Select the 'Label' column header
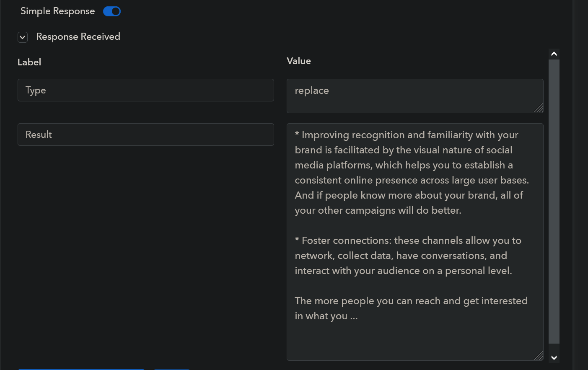588x370 pixels. click(29, 62)
